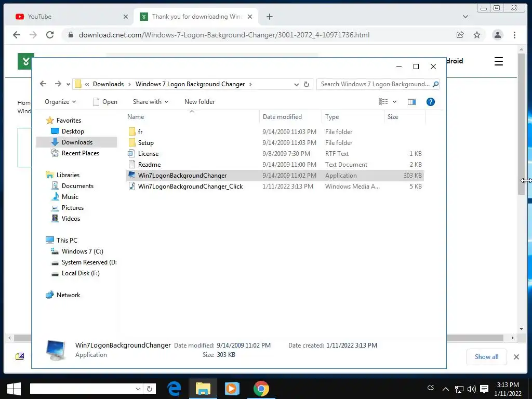Expand the address bar history dropdown
Image resolution: width=532 pixels, height=399 pixels.
(x=296, y=84)
